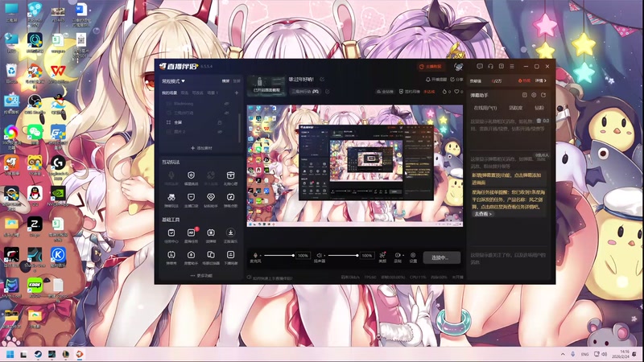This screenshot has height=362, width=644.
Task: Click the orange button in title bar
Action: tap(431, 67)
